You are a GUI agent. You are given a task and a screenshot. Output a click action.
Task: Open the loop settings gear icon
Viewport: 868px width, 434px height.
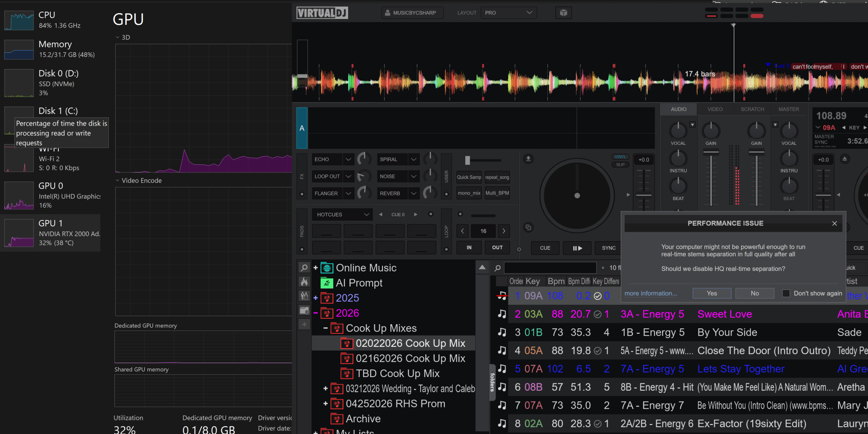point(519,249)
